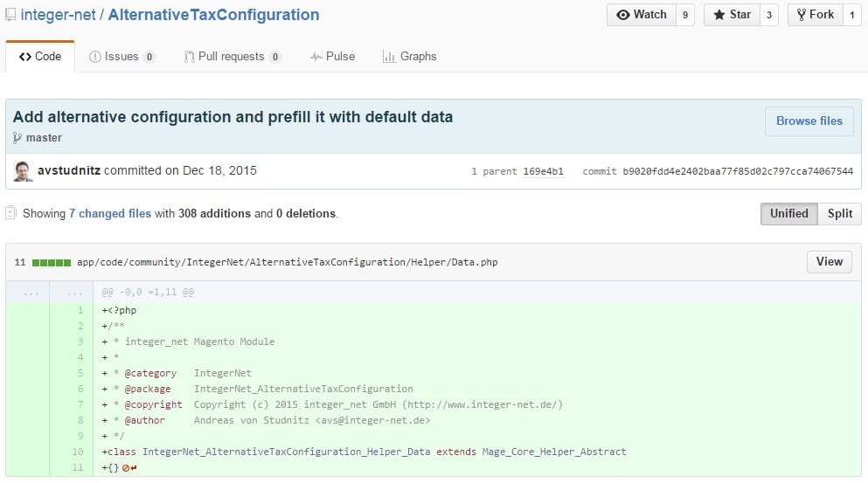Image resolution: width=868 pixels, height=483 pixels.
Task: Switch to the Issues tab
Action: (122, 57)
